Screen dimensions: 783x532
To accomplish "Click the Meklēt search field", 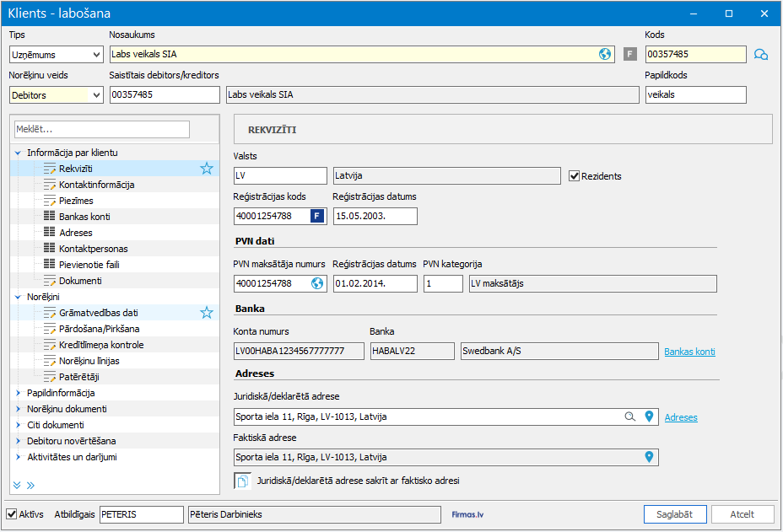I will [x=102, y=129].
